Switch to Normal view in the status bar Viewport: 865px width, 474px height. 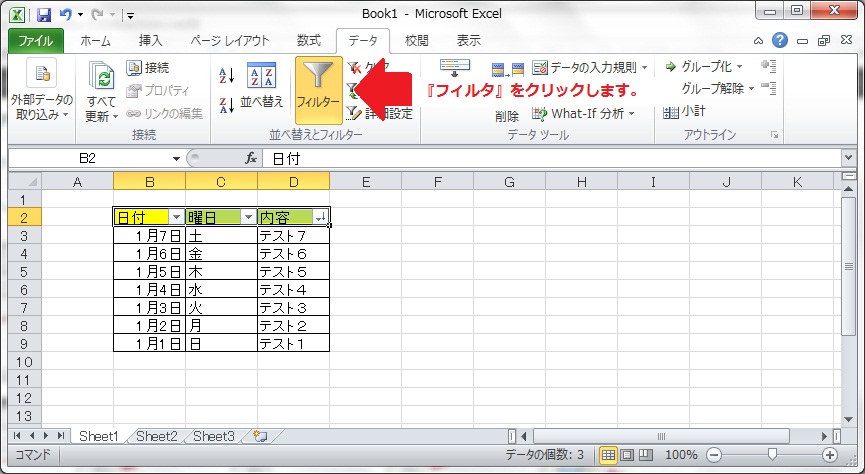pyautogui.click(x=608, y=455)
